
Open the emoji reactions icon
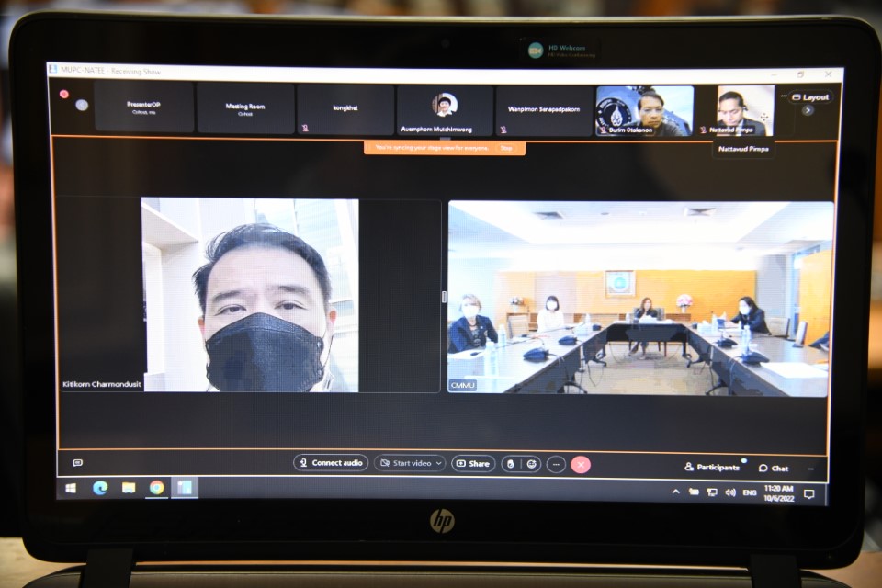coord(531,464)
